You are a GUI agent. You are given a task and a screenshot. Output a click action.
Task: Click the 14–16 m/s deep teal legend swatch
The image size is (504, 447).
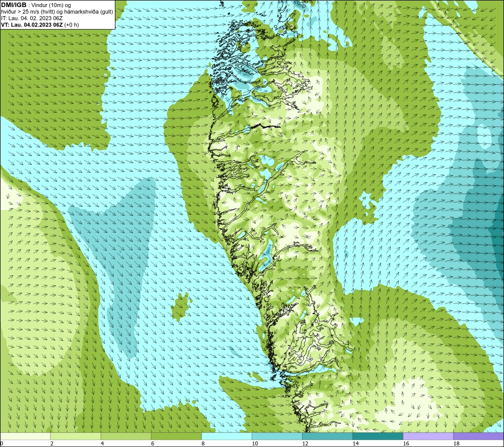(x=377, y=436)
